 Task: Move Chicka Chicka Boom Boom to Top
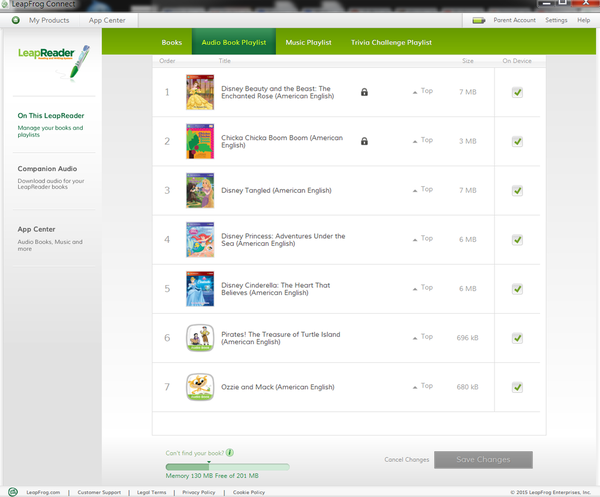click(423, 140)
